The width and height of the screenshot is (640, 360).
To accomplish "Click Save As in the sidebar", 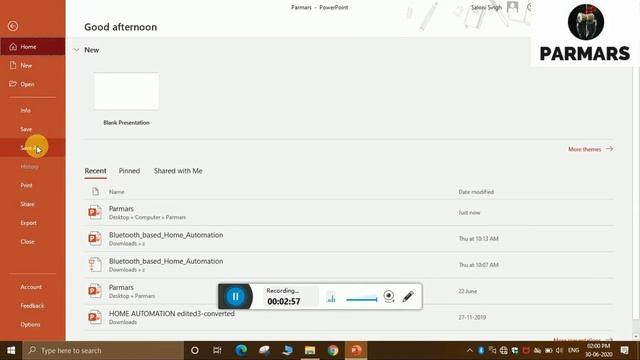I will tap(32, 148).
